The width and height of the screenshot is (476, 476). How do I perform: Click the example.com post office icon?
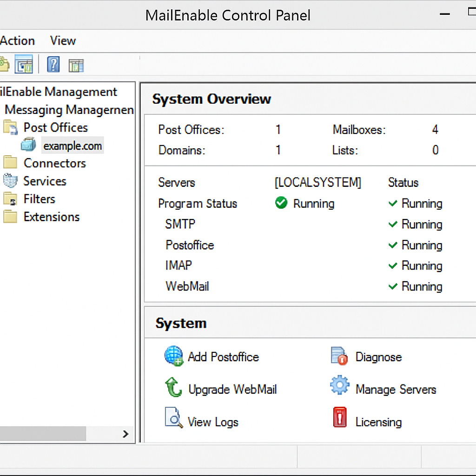28,145
